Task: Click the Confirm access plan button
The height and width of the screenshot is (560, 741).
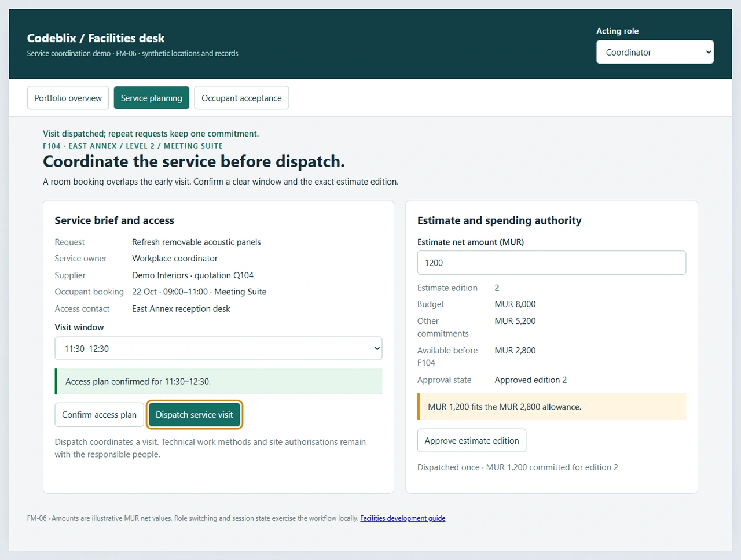Action: click(99, 415)
